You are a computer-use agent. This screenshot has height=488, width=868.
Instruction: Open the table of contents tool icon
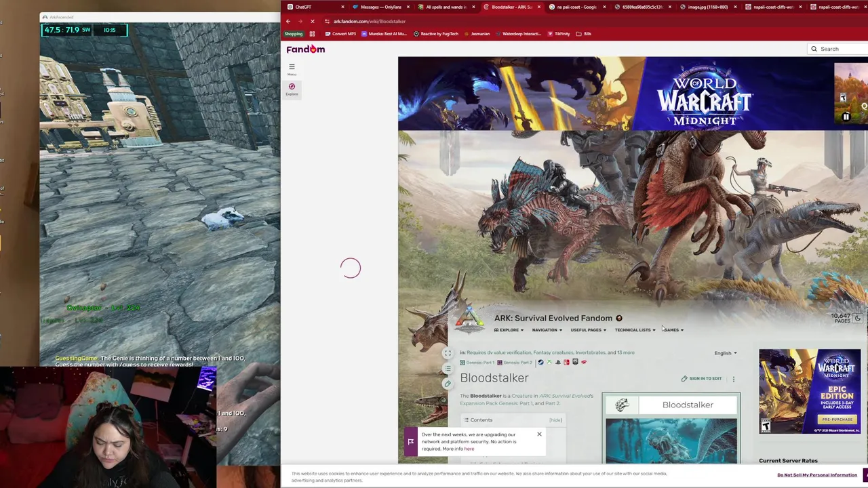click(448, 368)
